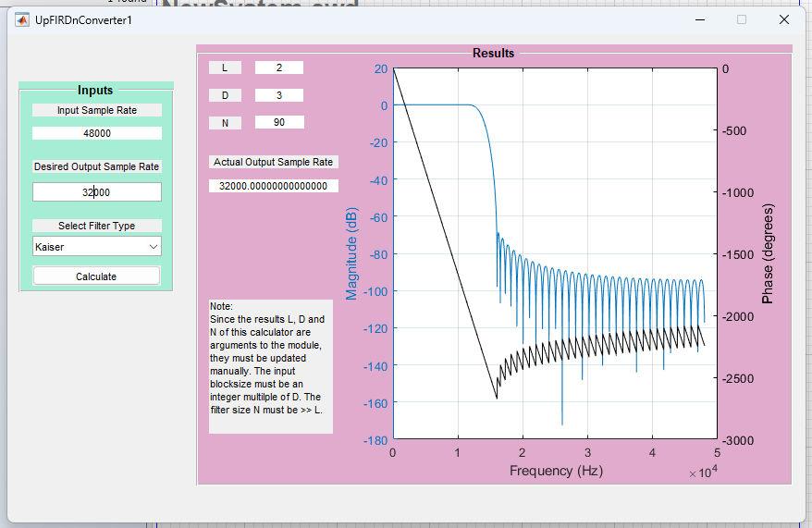Click the Frequency (Hz) axis label
Viewport: 812px width, 528px height.
tap(556, 471)
